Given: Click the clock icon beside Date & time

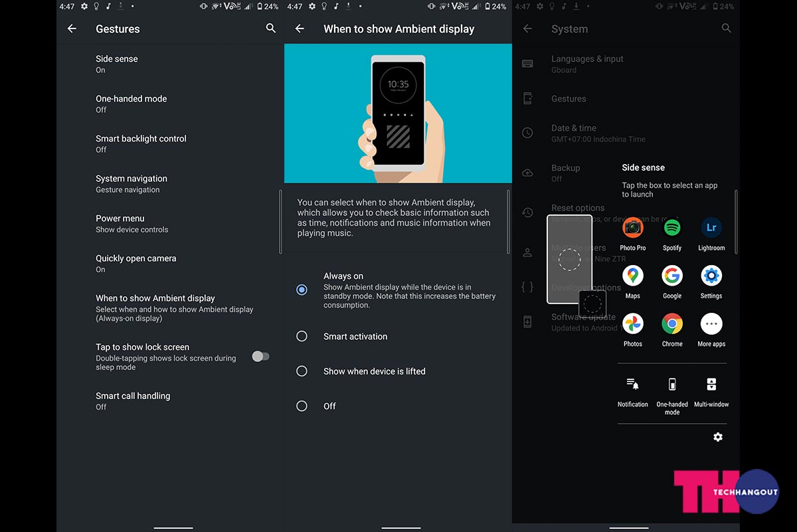Looking at the screenshot, I should [527, 133].
